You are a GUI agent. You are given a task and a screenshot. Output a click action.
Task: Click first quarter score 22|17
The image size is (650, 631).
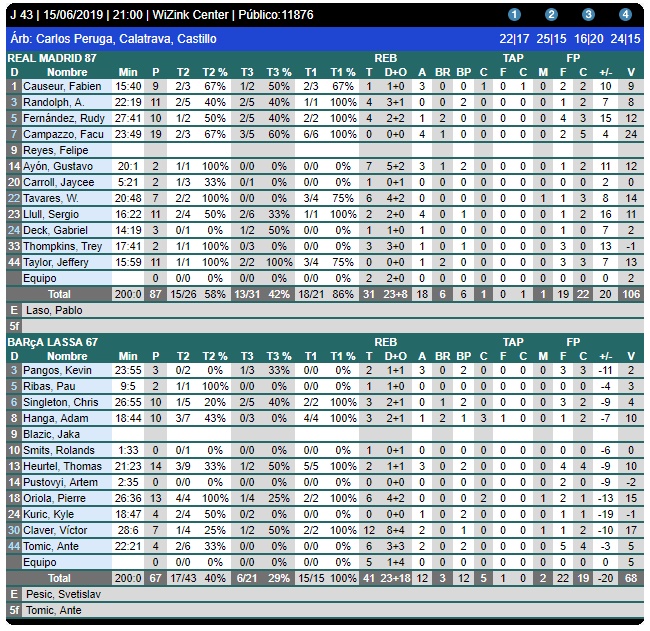[x=515, y=39]
